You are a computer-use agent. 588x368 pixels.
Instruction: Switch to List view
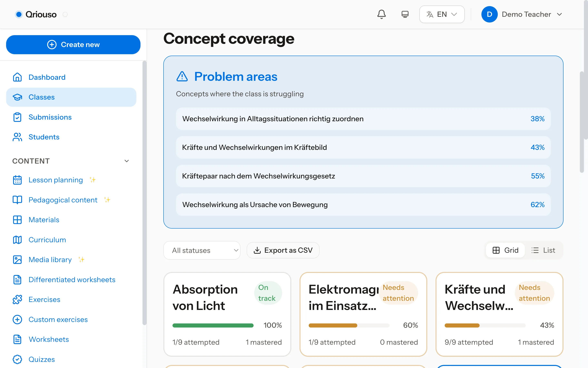pyautogui.click(x=543, y=250)
